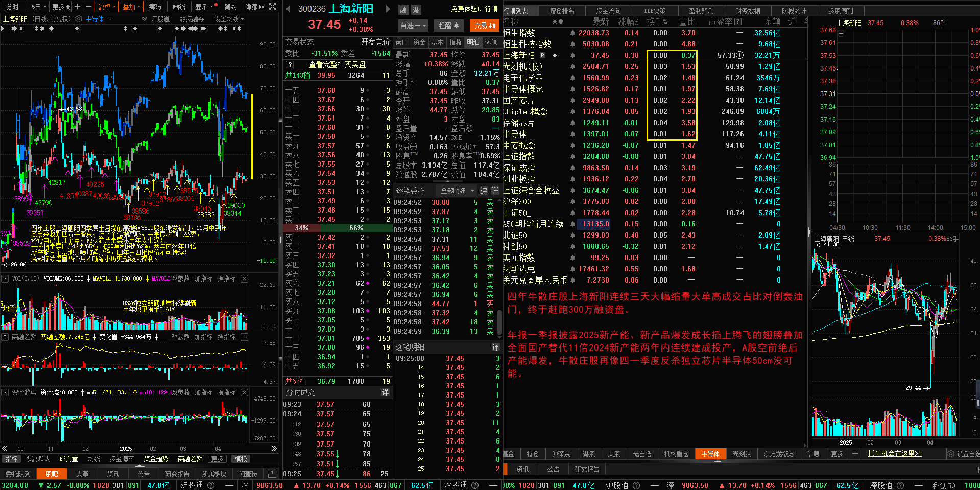
Task: Select the 资金 tab in quote panel
Action: [419, 42]
